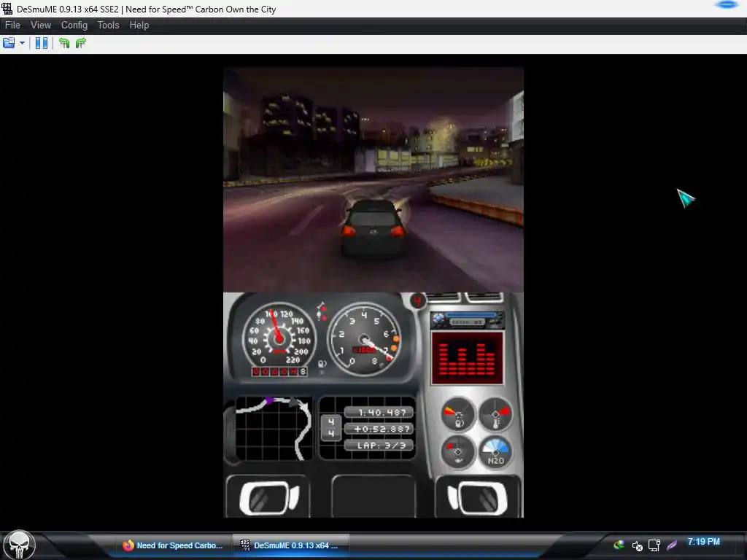Click the rotate left toolbar icon
This screenshot has height=560, width=747.
[x=64, y=43]
